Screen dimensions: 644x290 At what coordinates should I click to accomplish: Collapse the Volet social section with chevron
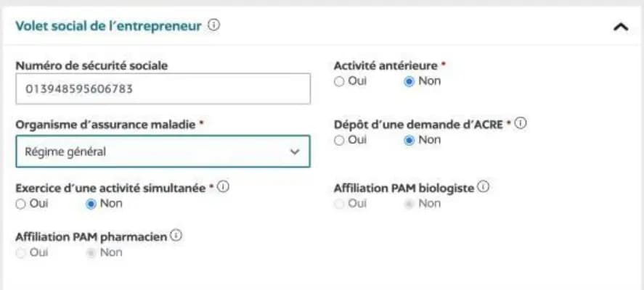pyautogui.click(x=620, y=27)
